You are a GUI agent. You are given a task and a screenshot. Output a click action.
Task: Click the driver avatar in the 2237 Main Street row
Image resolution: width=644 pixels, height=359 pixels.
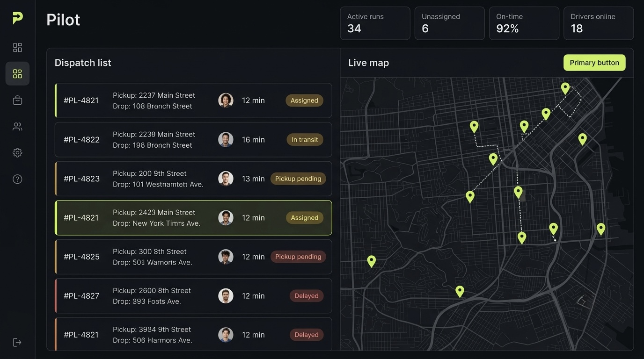pyautogui.click(x=226, y=100)
